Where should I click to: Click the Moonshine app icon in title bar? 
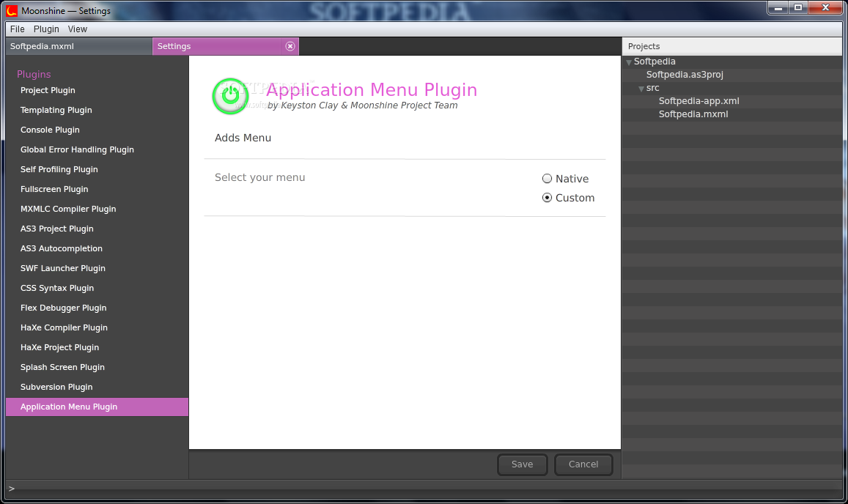11,10
